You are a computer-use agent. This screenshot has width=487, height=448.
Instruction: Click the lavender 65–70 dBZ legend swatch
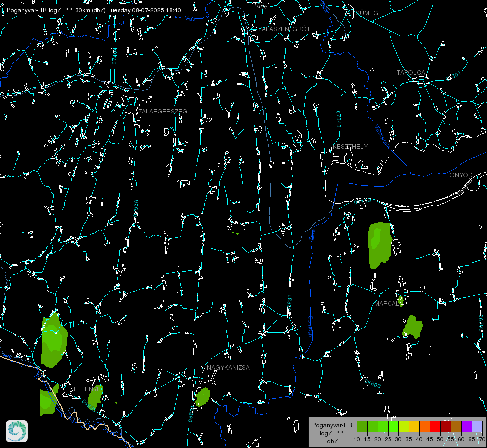(477, 426)
